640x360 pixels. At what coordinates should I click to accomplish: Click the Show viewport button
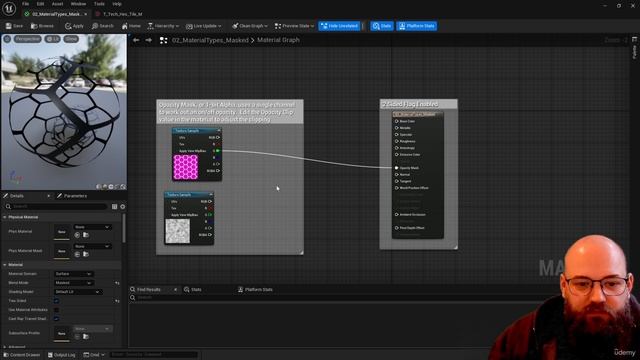click(71, 39)
